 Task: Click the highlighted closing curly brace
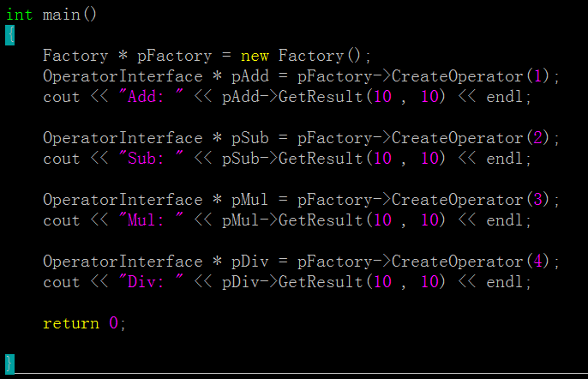coord(10,364)
